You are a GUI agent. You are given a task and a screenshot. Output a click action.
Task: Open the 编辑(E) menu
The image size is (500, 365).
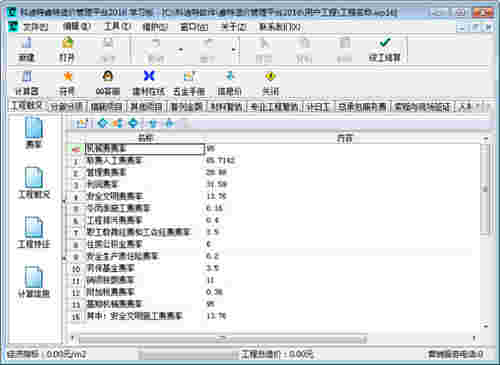(76, 27)
